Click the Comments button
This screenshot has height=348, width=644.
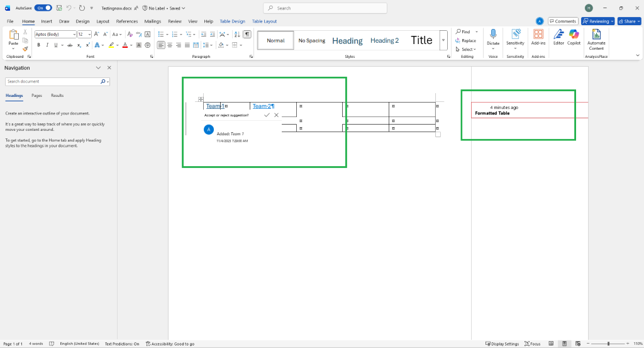click(x=563, y=21)
